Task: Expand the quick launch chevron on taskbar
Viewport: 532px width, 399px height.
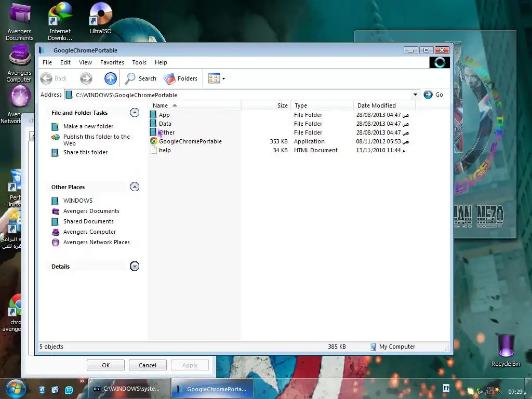Action: coord(82,381)
